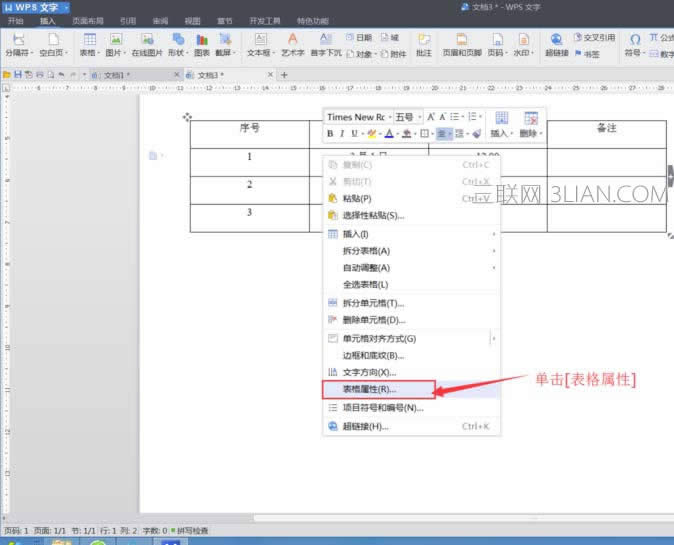This screenshot has width=674, height=545.
Task: Toggle underline in the mini toolbar
Action: tap(353, 134)
